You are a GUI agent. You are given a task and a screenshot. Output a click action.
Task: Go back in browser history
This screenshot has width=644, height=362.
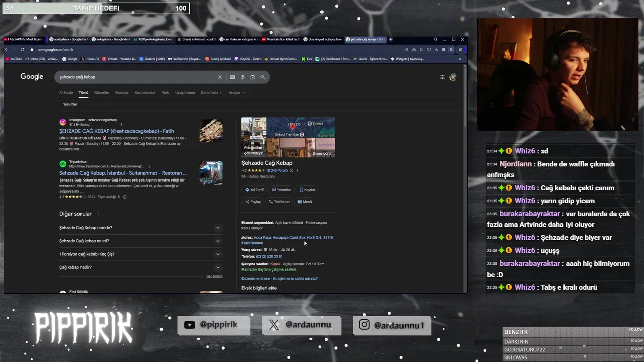6,49
